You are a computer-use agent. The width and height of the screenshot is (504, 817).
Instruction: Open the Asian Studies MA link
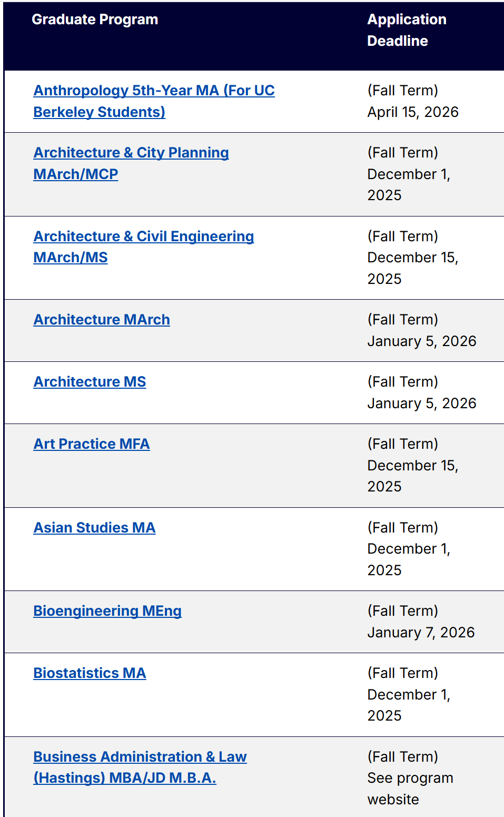[x=94, y=528]
